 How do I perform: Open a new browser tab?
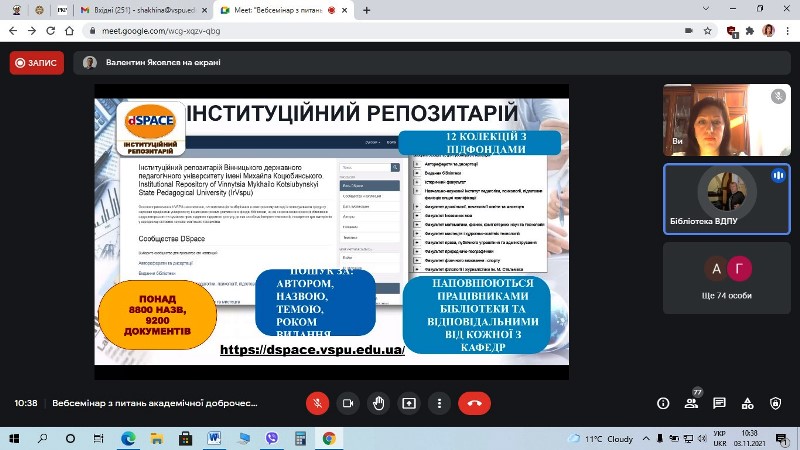[x=366, y=10]
